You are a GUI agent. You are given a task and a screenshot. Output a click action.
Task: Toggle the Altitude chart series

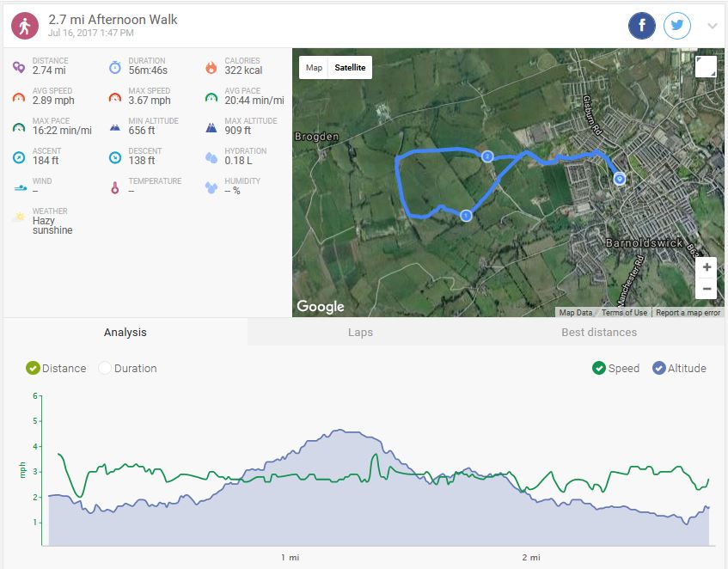pos(659,368)
